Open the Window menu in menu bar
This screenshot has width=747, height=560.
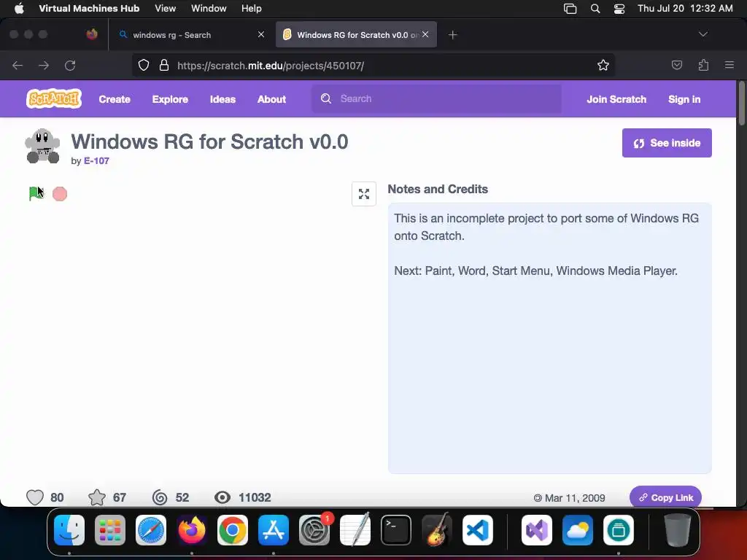209,9
